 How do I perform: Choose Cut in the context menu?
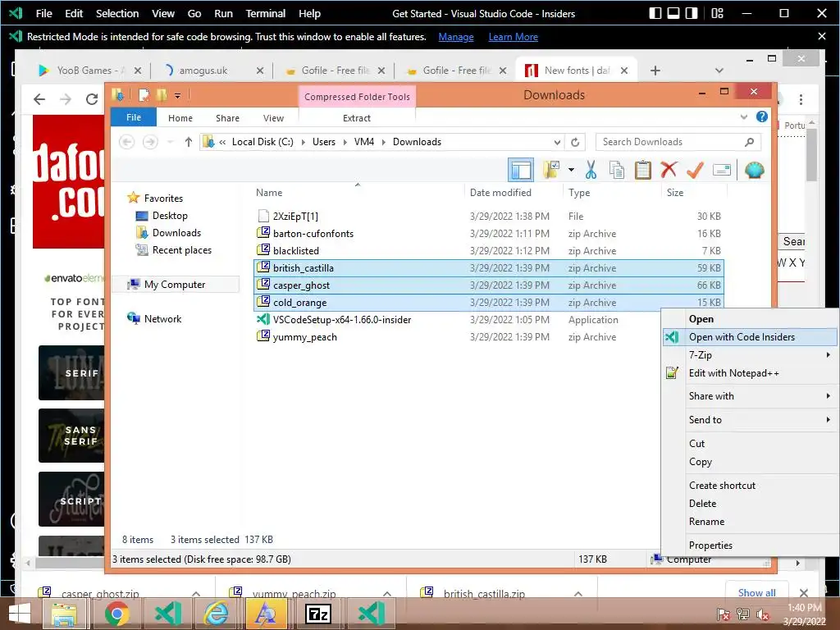click(750, 444)
